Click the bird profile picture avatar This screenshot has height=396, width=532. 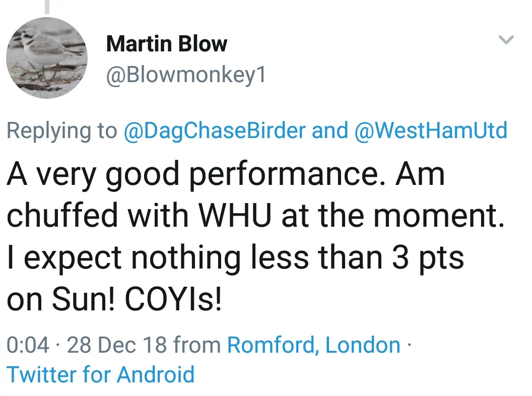point(46,57)
